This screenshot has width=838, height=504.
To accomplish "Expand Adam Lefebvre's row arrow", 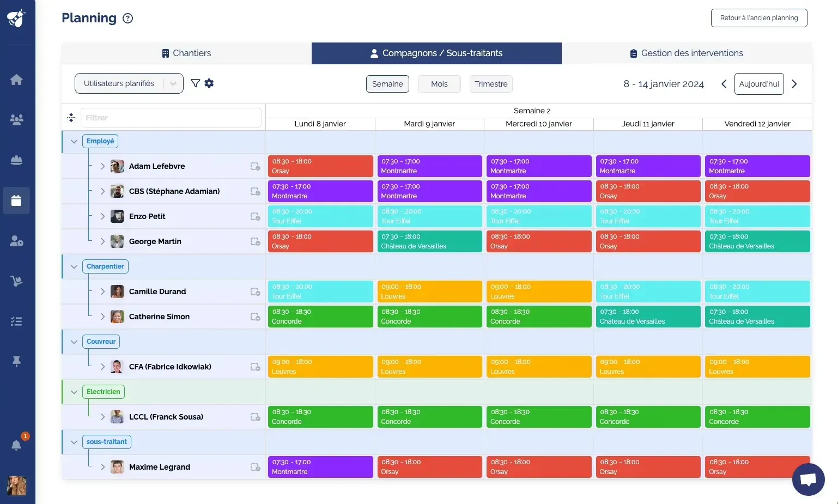I will [x=102, y=166].
